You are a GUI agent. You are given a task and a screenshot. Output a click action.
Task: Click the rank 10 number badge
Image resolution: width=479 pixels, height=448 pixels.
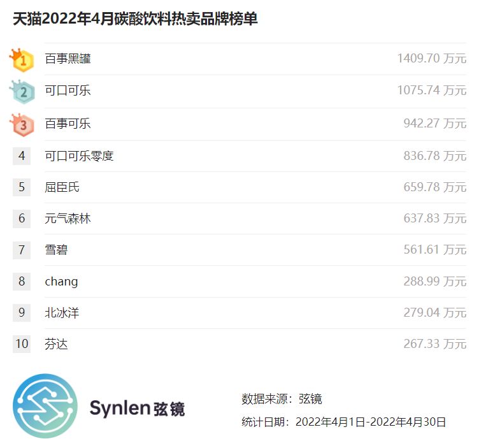pyautogui.click(x=22, y=344)
